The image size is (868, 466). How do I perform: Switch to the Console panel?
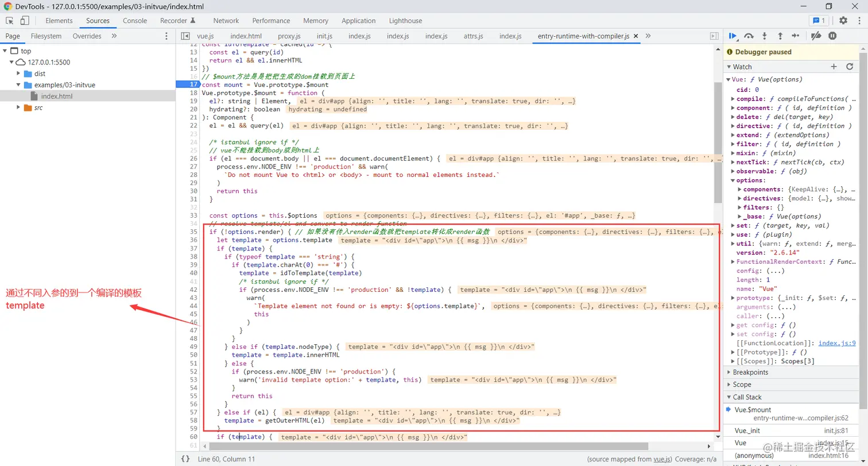tap(135, 21)
